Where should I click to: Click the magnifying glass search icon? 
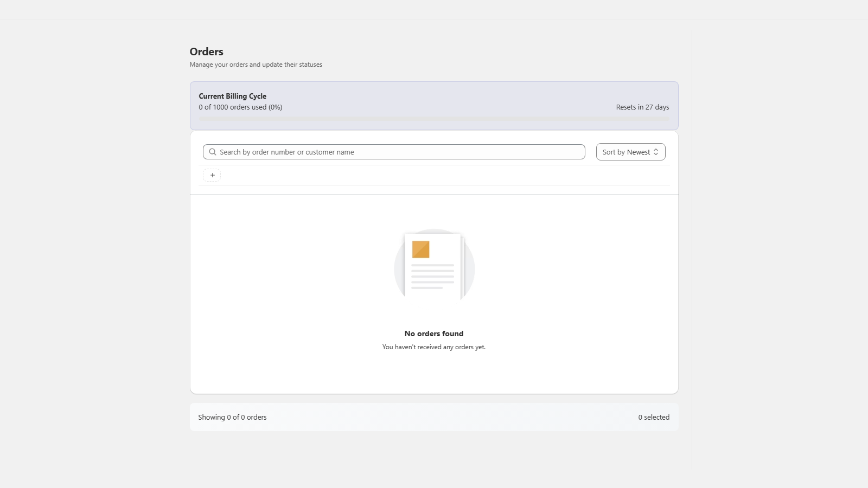pos(213,152)
